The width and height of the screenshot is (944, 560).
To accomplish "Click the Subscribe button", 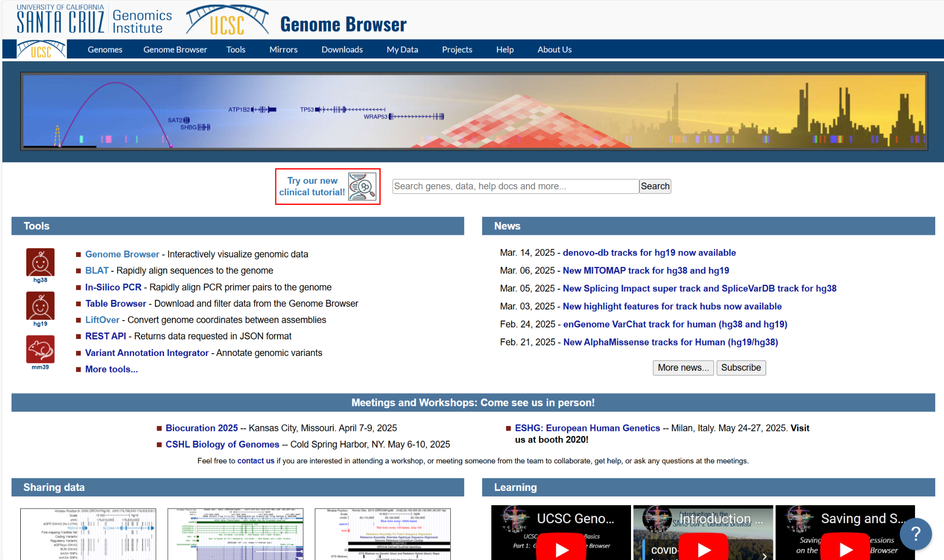I will point(741,367).
